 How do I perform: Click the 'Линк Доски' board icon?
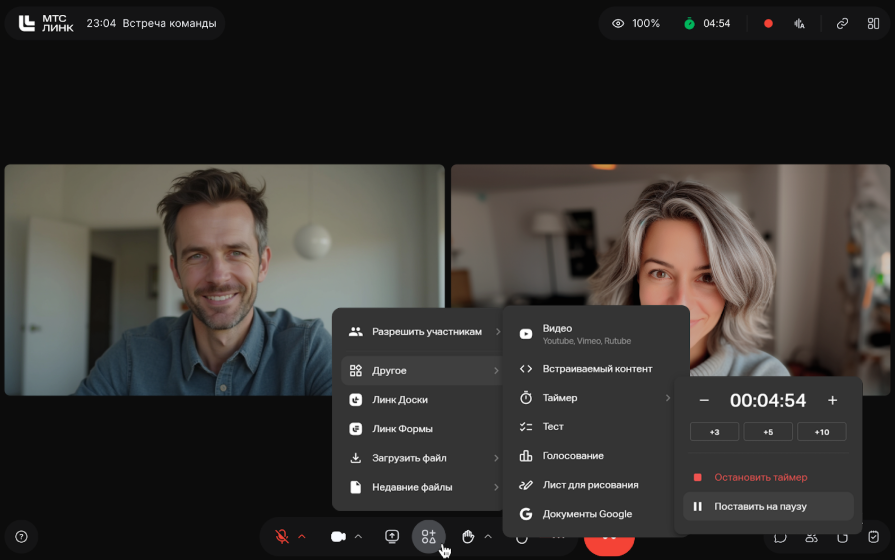356,400
